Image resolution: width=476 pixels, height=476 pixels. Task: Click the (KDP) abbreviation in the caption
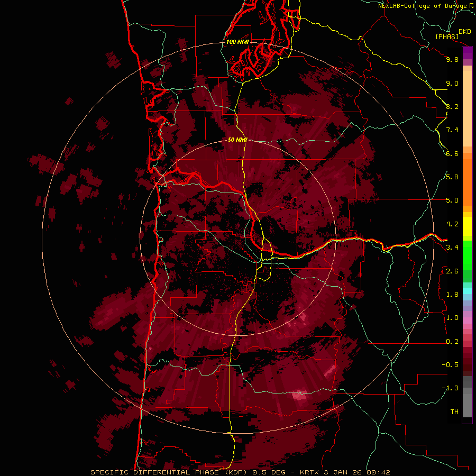(x=235, y=472)
